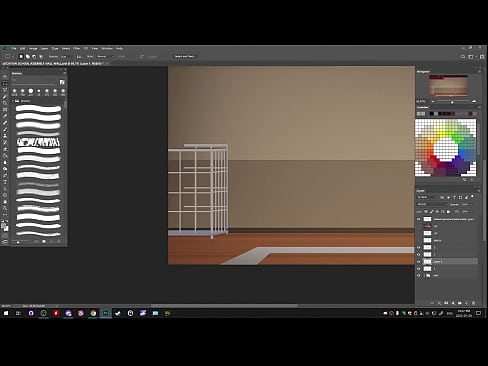Select the Move tool in toolbar

(x=5, y=77)
